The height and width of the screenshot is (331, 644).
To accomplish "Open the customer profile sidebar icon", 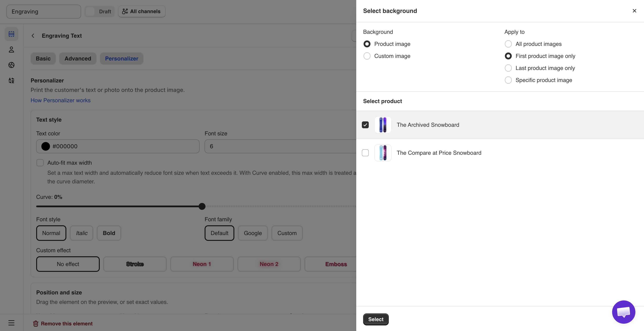I will [11, 49].
